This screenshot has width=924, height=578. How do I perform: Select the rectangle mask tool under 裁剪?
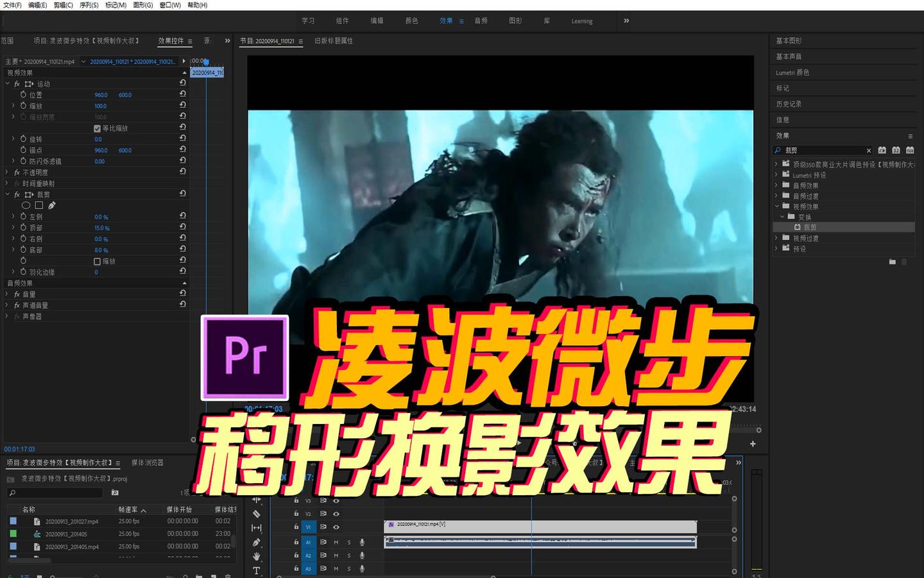click(x=38, y=205)
